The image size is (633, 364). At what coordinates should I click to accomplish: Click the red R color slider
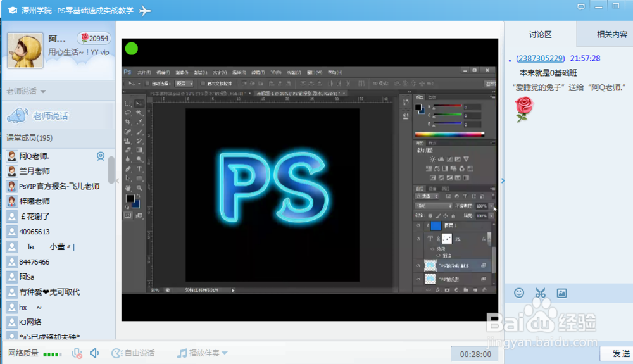point(448,106)
